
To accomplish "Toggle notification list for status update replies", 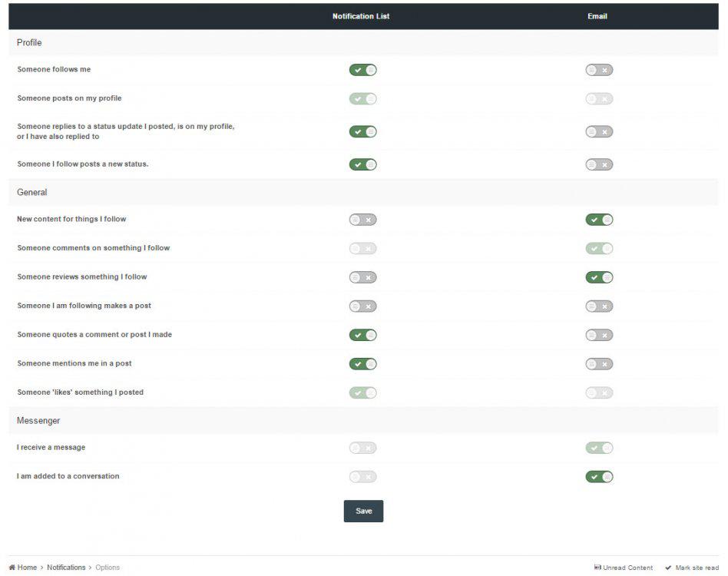I will pyautogui.click(x=362, y=131).
